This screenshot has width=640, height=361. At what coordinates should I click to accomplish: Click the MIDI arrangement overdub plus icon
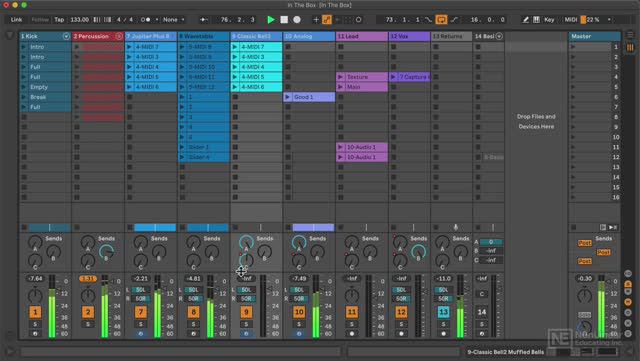(316, 20)
